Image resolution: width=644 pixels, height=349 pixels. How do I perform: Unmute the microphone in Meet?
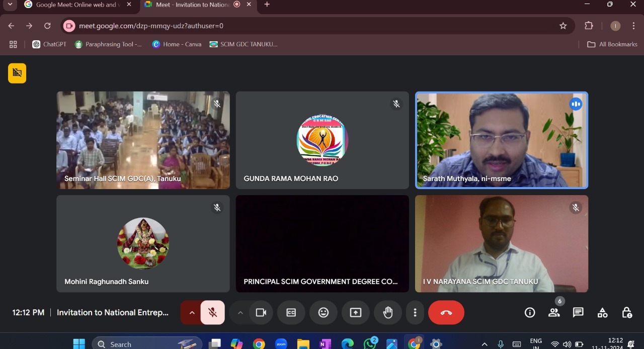(212, 313)
